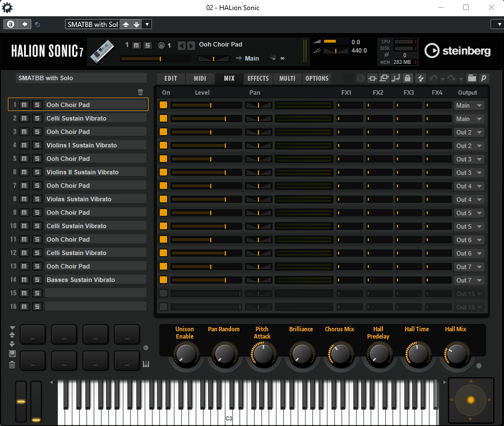The width and height of the screenshot is (504, 426).
Task: Mute slot 1 Ooh Choir Pad
Action: 24,105
